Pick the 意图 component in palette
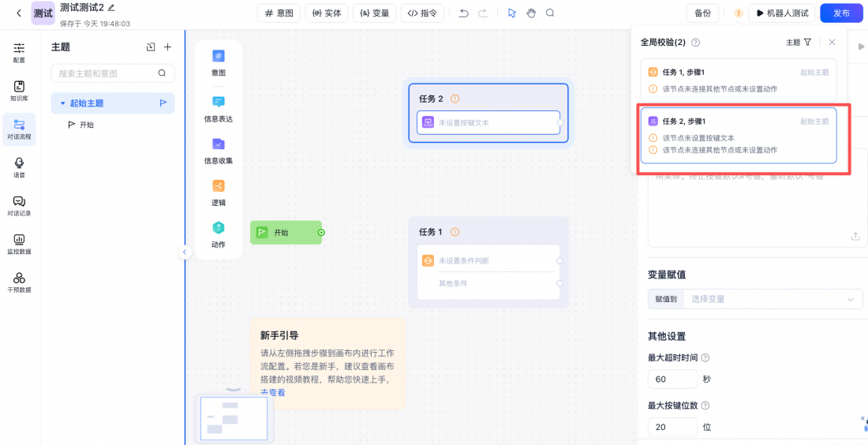The image size is (868, 445). (x=218, y=62)
